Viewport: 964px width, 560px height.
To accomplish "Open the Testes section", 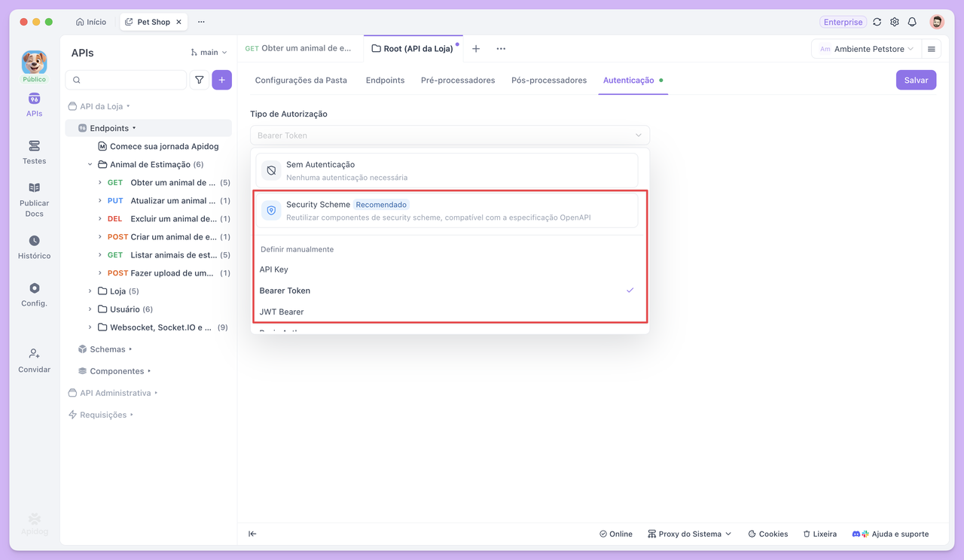I will click(x=34, y=152).
